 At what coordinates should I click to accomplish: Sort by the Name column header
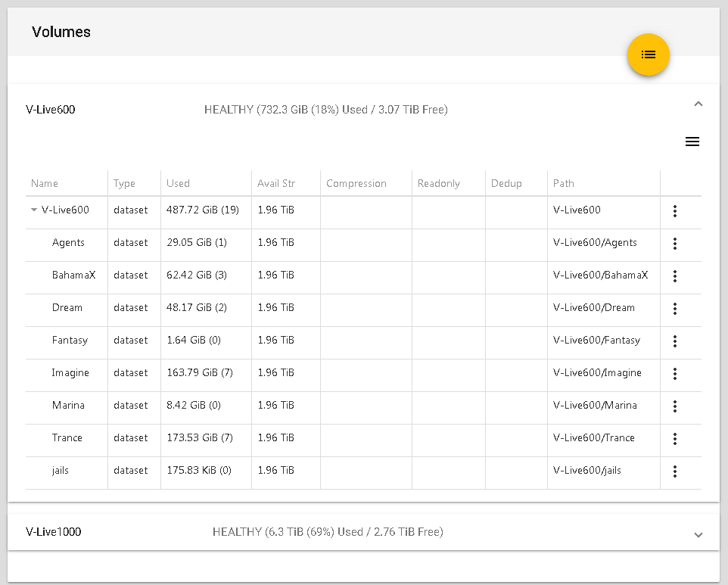pos(45,183)
